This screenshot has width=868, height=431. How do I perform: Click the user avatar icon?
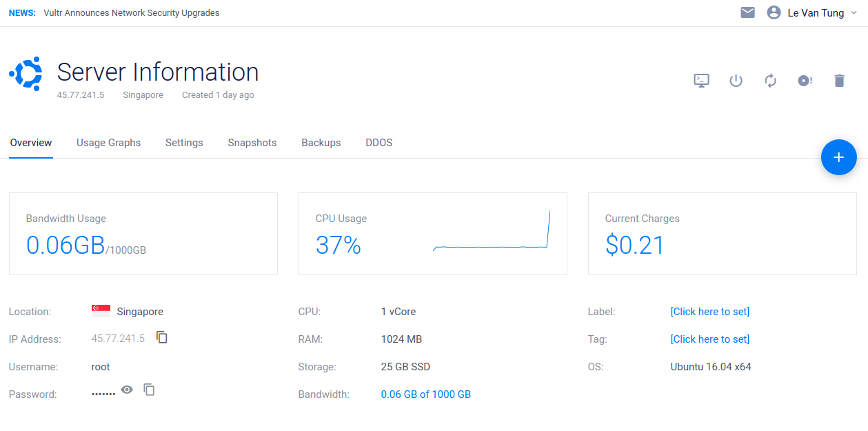774,12
